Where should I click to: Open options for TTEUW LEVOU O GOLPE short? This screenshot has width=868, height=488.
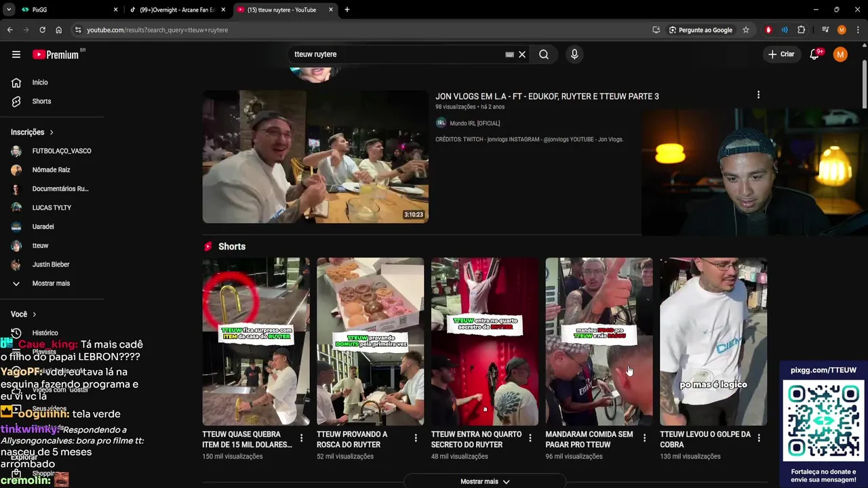point(759,439)
